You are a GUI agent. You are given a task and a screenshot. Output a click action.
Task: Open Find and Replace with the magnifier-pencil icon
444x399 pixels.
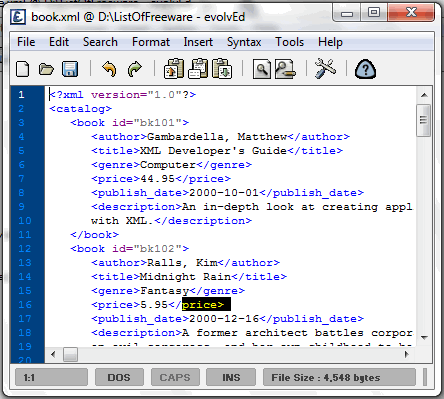point(285,69)
